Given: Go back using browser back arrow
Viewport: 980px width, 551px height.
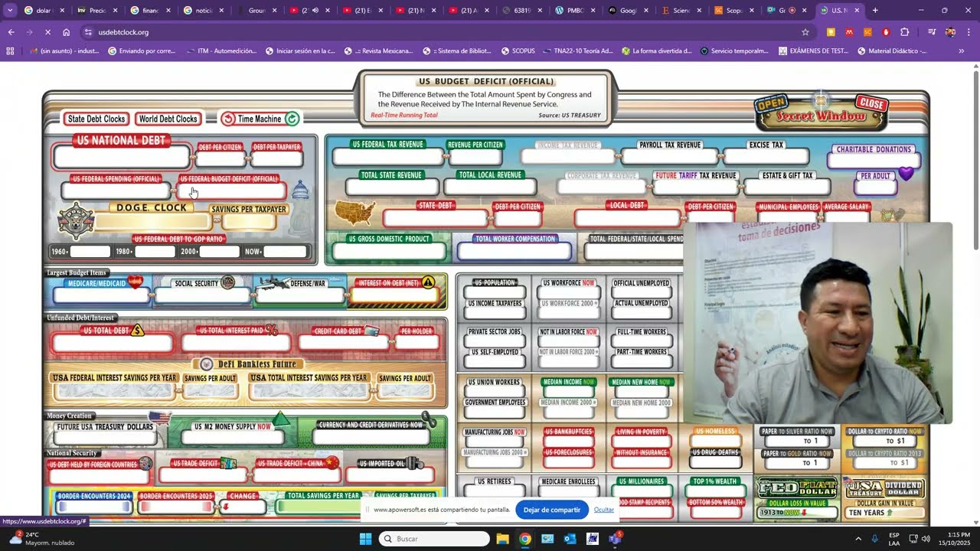Looking at the screenshot, I should coord(11,32).
